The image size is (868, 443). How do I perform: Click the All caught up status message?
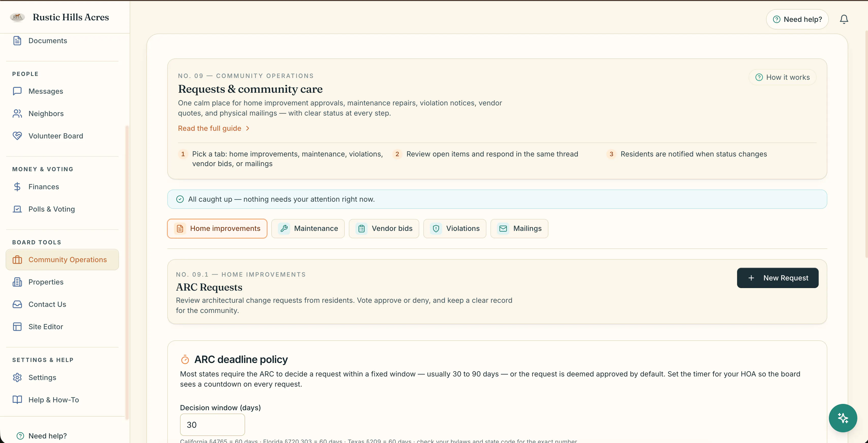(x=281, y=199)
